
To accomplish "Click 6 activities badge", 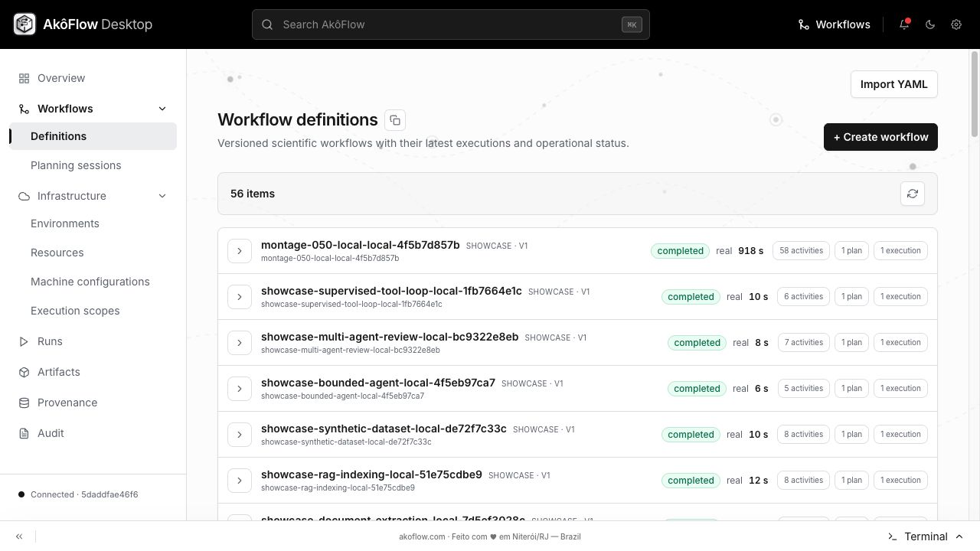I will coord(803,297).
